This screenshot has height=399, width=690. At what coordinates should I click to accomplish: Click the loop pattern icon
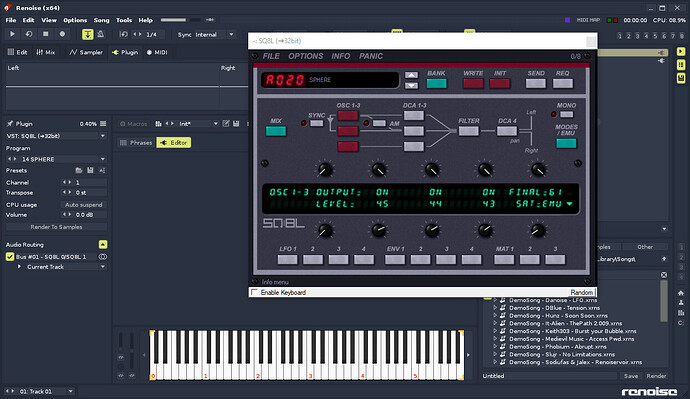click(x=29, y=34)
